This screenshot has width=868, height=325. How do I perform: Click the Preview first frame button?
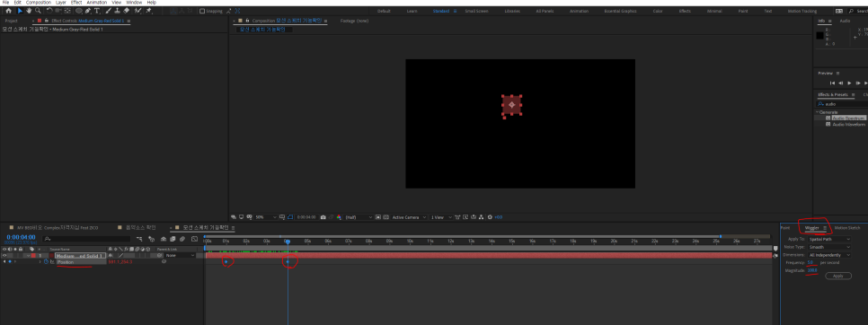point(832,83)
